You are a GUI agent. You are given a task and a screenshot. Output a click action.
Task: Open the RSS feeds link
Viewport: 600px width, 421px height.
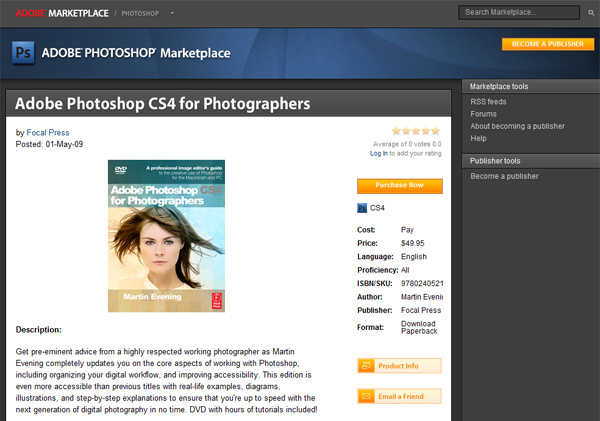pyautogui.click(x=488, y=102)
